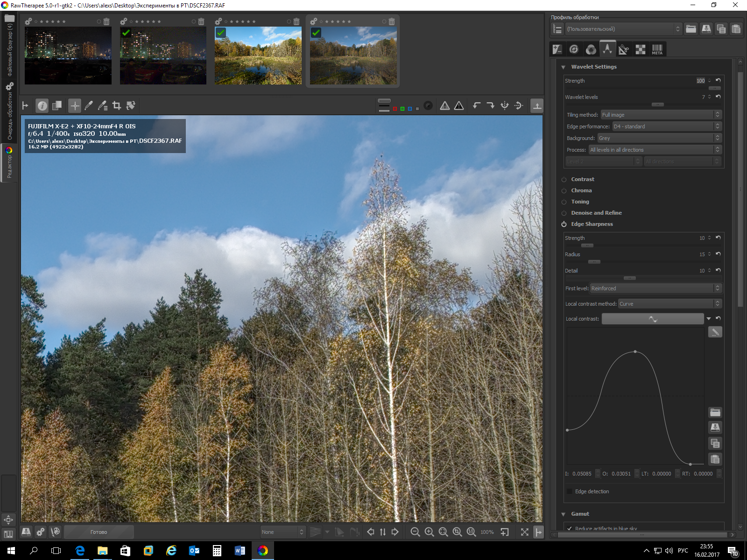This screenshot has height=560, width=747.
Task: Hide the top filmstrip panel
Action: (x=537, y=106)
